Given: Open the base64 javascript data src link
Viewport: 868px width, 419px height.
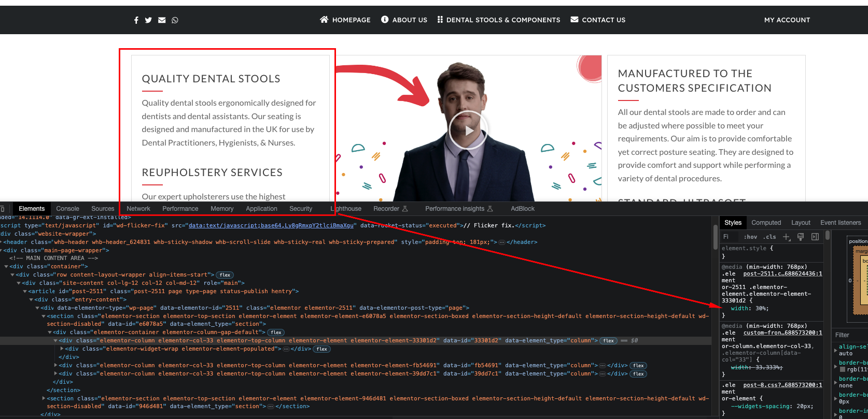Looking at the screenshot, I should point(271,226).
